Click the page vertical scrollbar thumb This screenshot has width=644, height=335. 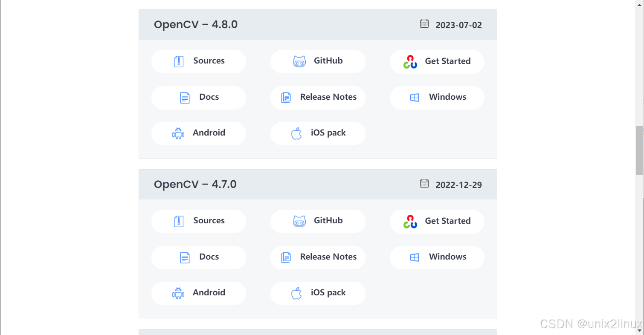[x=639, y=150]
